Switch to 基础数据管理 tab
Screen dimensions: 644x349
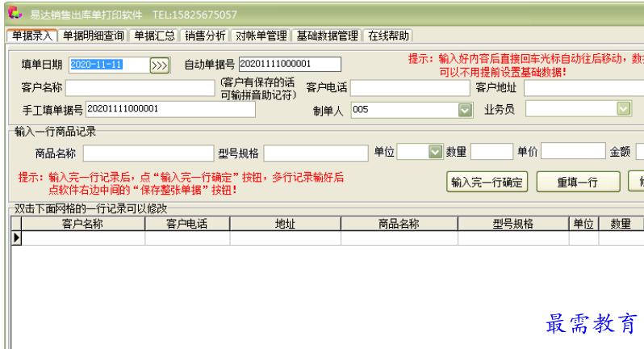point(327,36)
